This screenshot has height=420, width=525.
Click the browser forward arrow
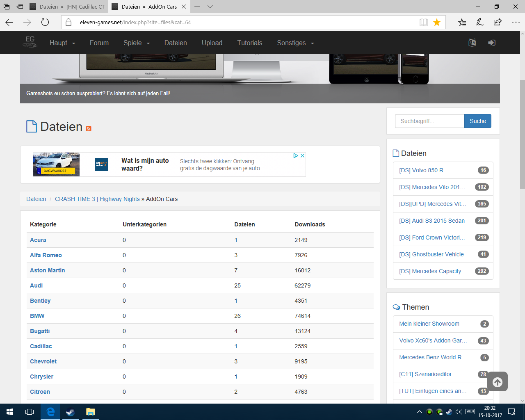coord(27,22)
